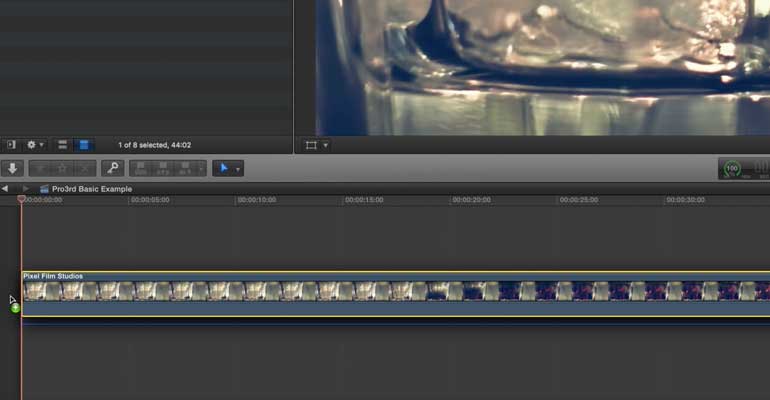Viewport: 770px width, 400px height.
Task: Open the browser gear action menu
Action: (35, 145)
